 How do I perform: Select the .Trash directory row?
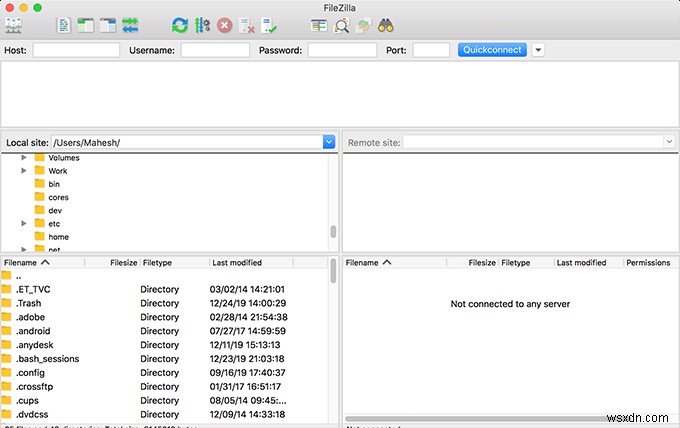click(165, 303)
